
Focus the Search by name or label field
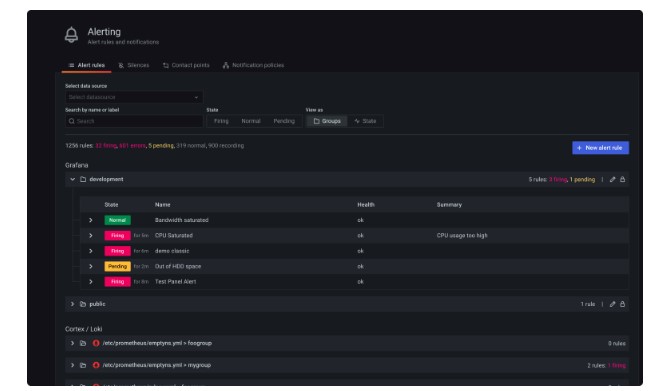134,121
